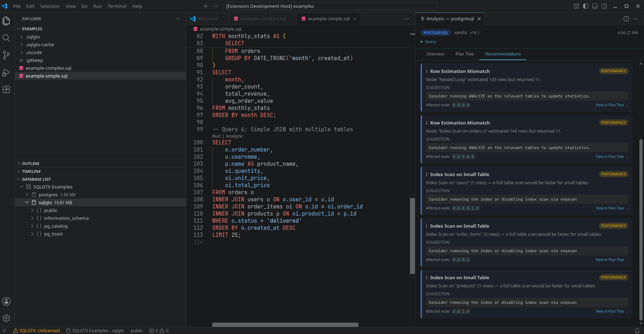Open Analysis panel more actions ellipsis
The width and height of the screenshot is (644, 334).
[x=635, y=19]
